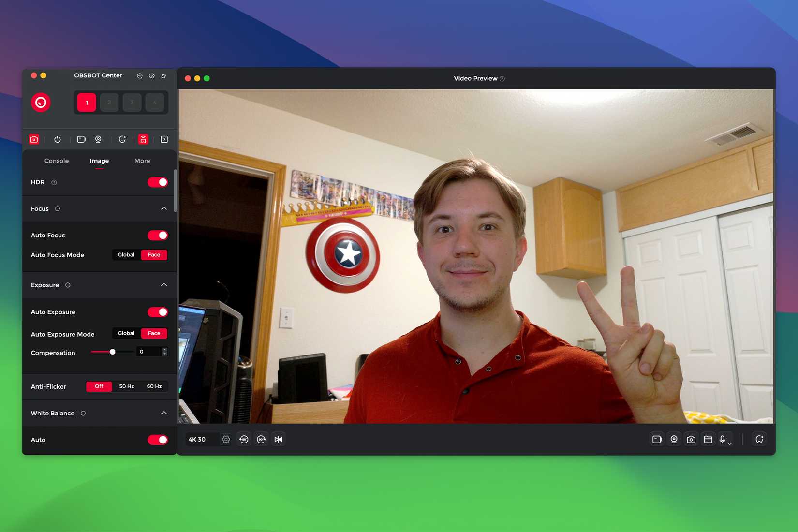Collapse the Exposure section
798x532 pixels.
[x=163, y=284]
